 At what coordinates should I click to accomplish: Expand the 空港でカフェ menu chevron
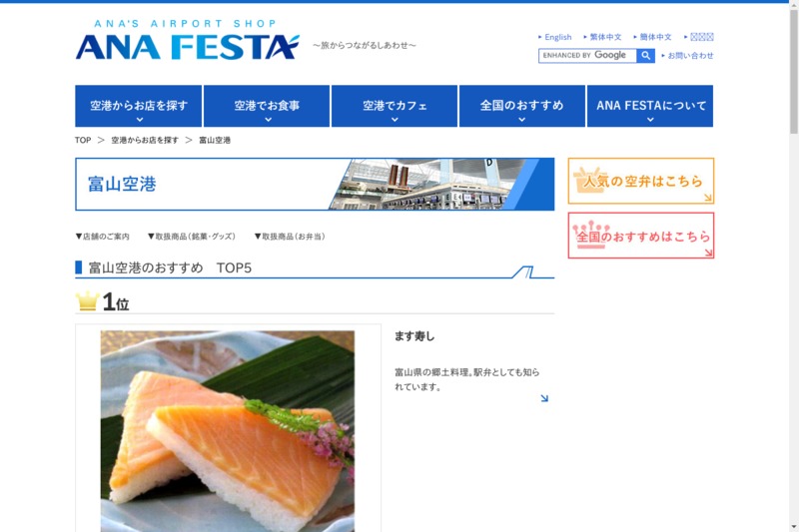395,120
